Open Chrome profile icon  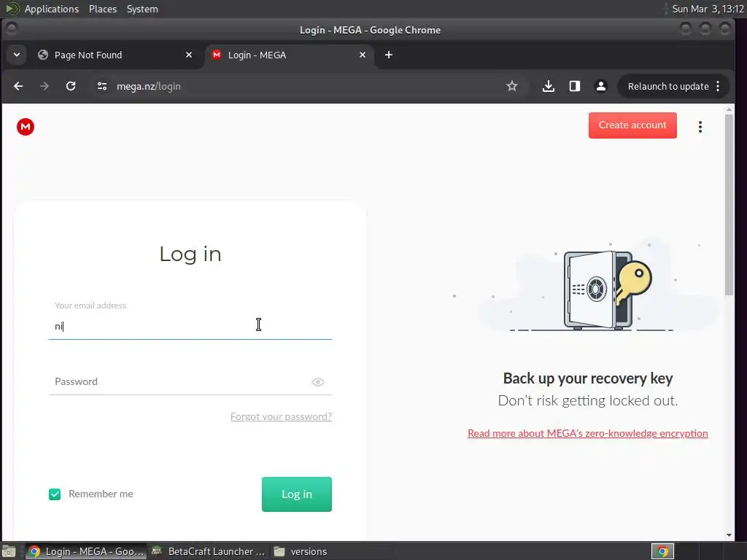(x=601, y=86)
